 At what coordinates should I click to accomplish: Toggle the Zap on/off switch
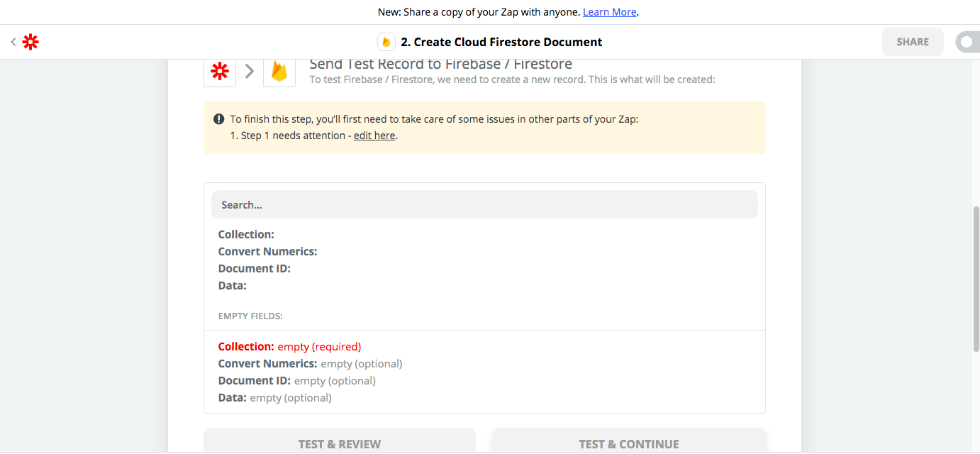coord(968,42)
